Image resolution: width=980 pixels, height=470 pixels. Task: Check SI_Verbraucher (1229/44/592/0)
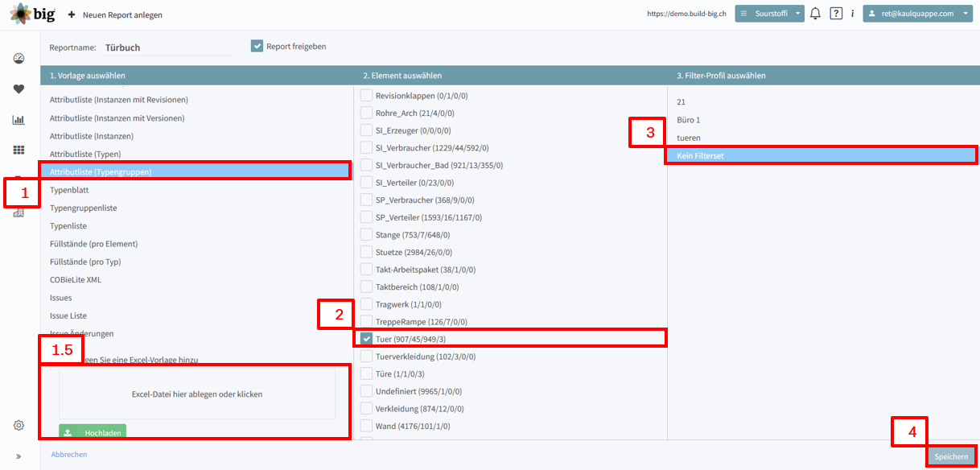click(366, 148)
